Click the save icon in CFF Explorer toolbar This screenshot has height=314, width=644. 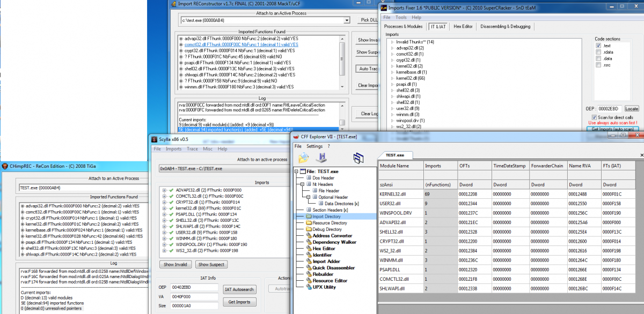(322, 158)
